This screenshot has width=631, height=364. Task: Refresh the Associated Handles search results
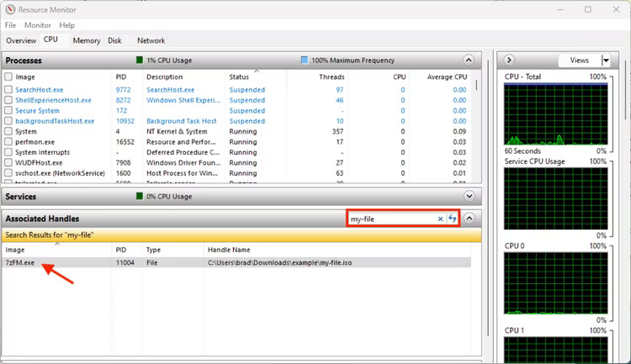453,219
